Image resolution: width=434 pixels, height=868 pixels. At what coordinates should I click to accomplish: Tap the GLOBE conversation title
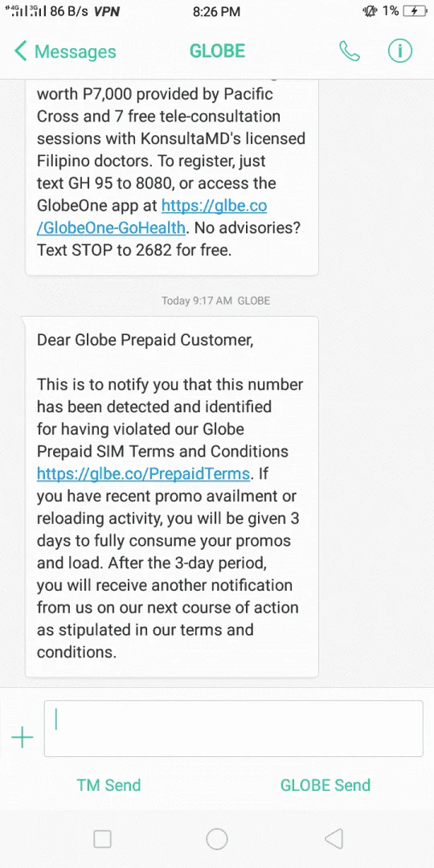pos(217,51)
